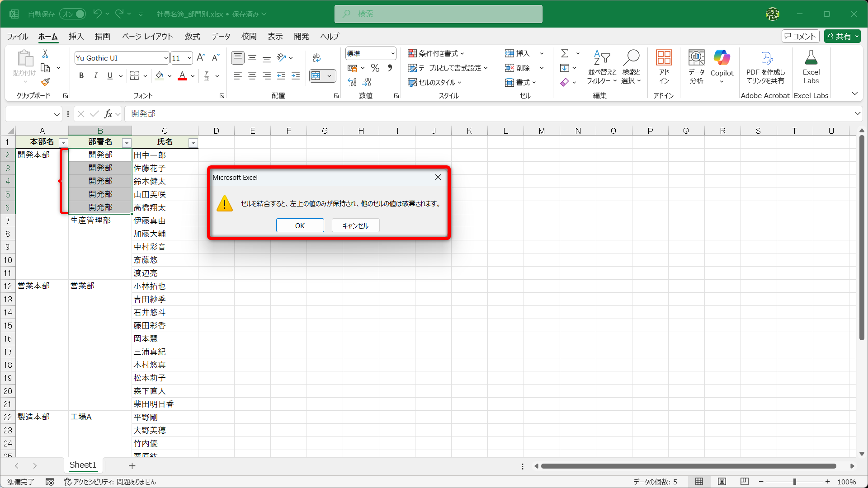
Task: Open the number format 標準 dropdown
Action: pos(392,54)
